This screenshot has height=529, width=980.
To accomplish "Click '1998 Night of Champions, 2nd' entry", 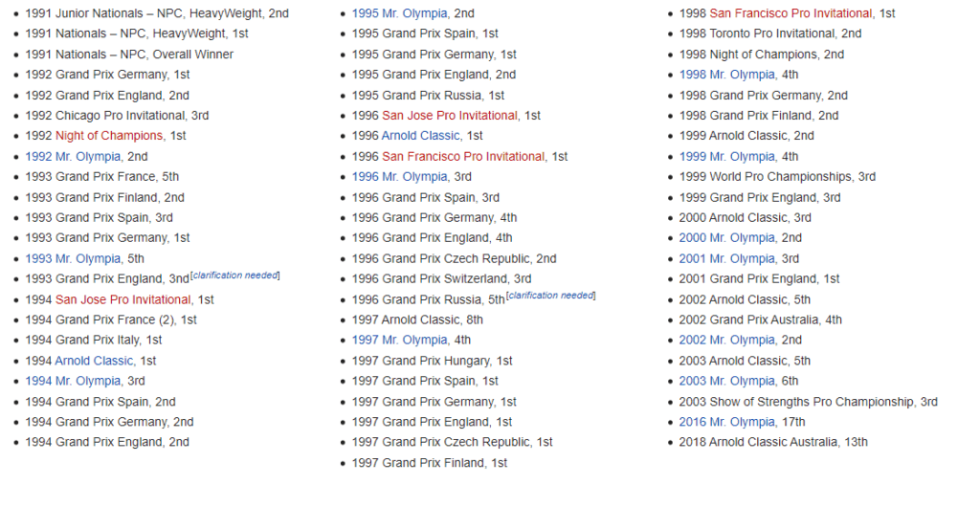I will click(762, 55).
